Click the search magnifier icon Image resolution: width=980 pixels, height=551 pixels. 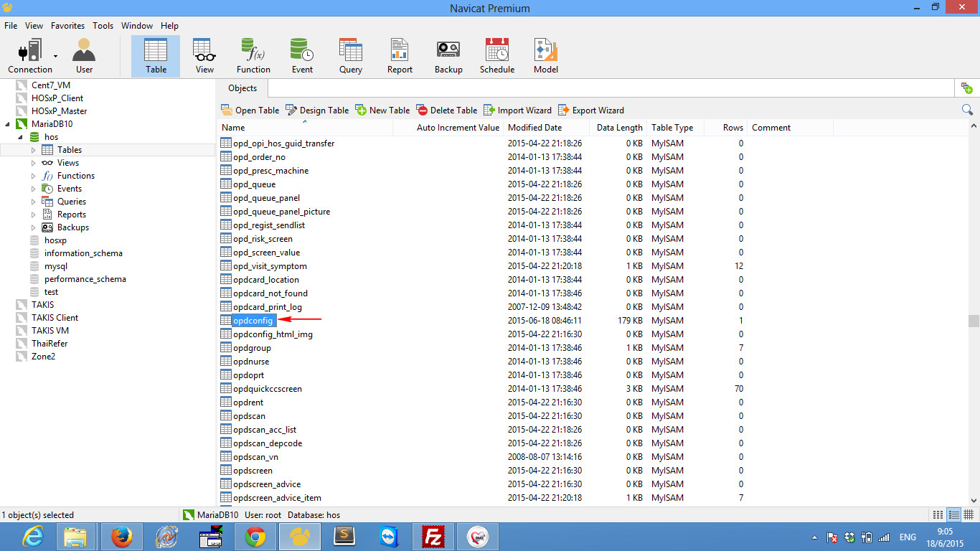point(967,109)
